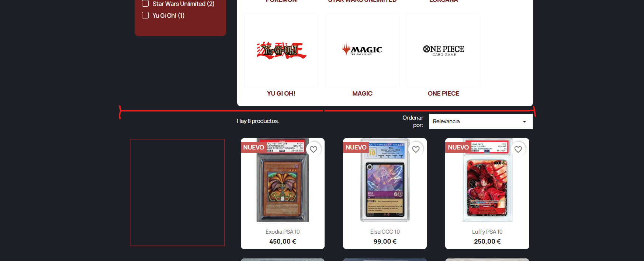Click the sort dropdown arrow
The width and height of the screenshot is (644, 261).
pos(524,121)
